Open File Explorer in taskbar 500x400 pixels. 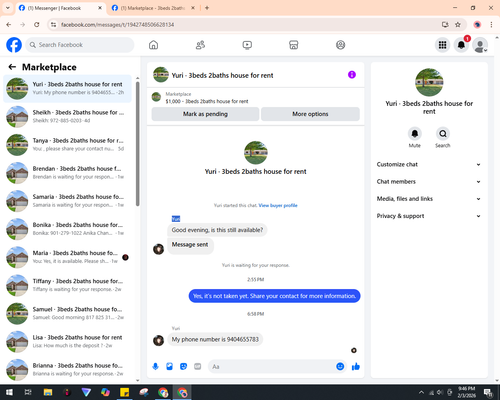(x=48, y=392)
